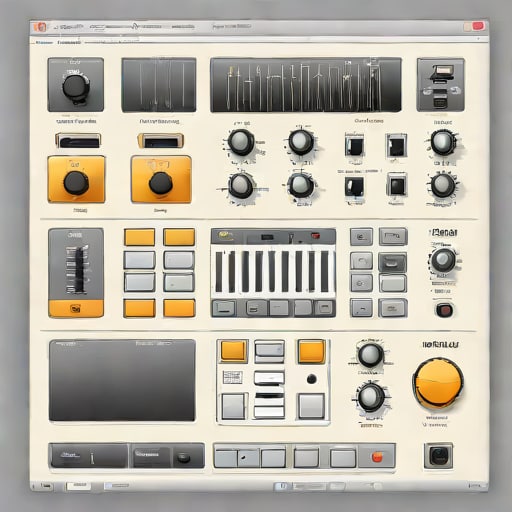Click the vertical fader in the gray panel
Screen dimensions: 512x512
pyautogui.click(x=78, y=270)
